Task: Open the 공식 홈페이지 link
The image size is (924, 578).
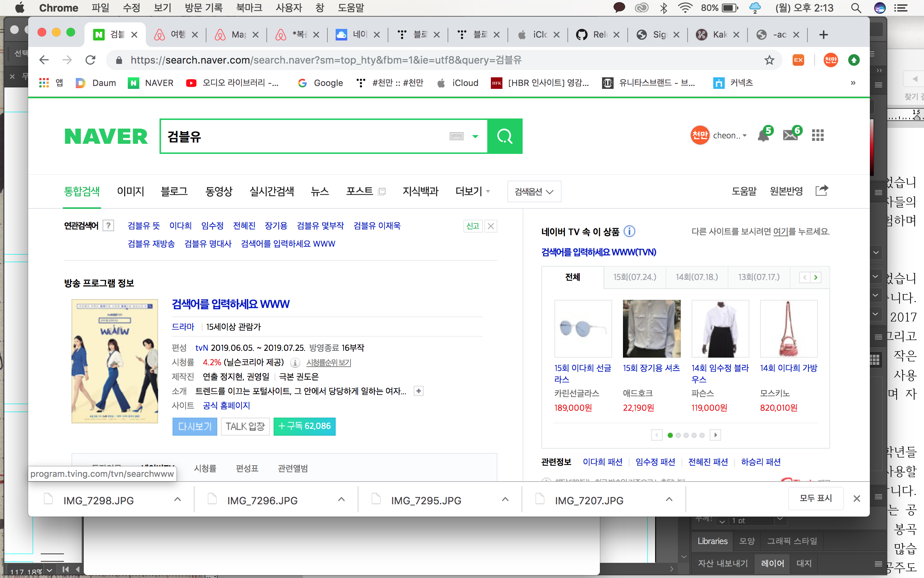Action: tap(226, 406)
